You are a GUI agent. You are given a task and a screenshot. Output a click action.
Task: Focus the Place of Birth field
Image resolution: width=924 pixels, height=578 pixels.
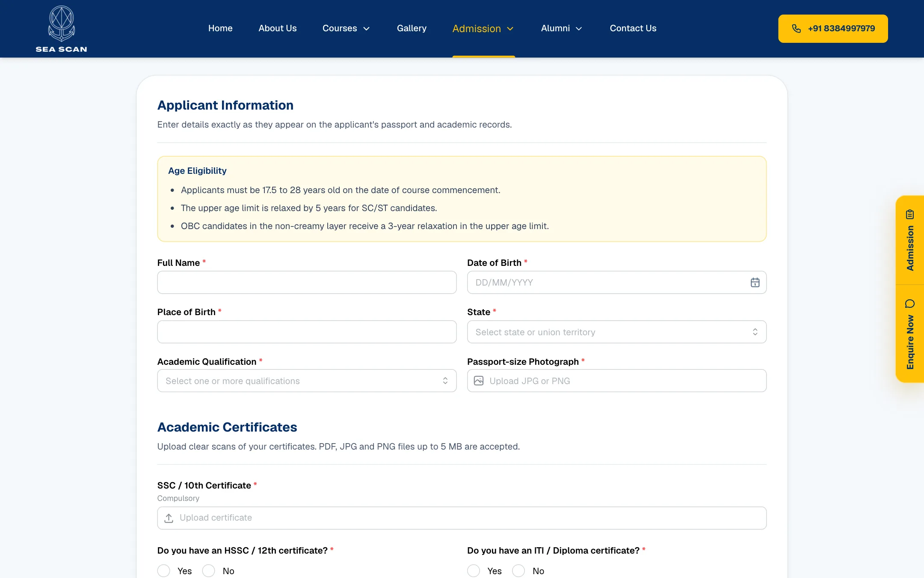307,332
